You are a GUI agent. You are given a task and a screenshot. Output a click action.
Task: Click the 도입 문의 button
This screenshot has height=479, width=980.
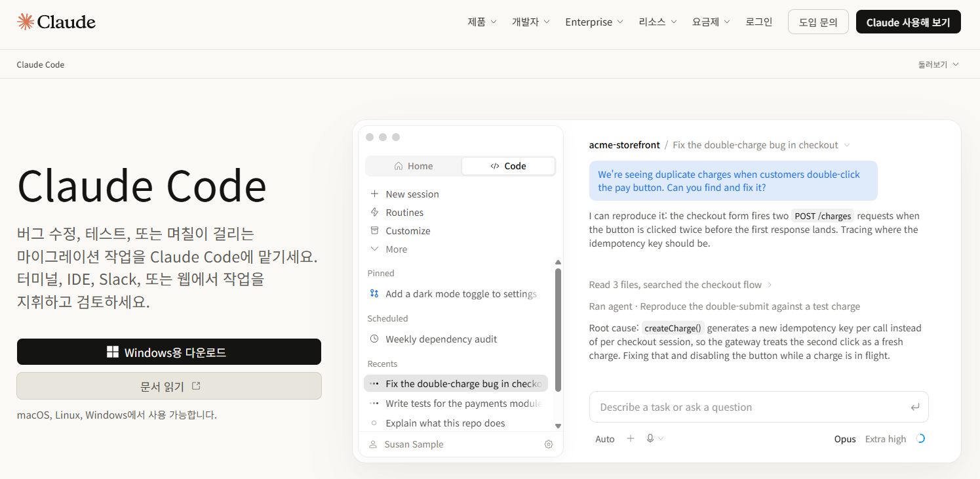tap(818, 22)
